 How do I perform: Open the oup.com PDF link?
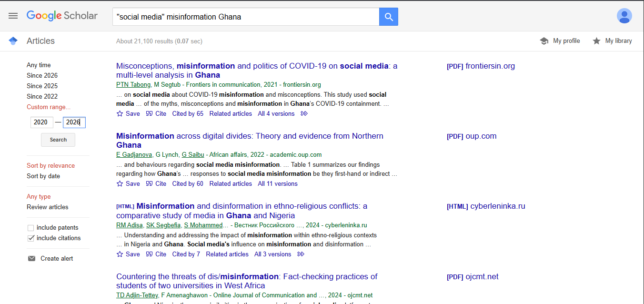(x=472, y=136)
